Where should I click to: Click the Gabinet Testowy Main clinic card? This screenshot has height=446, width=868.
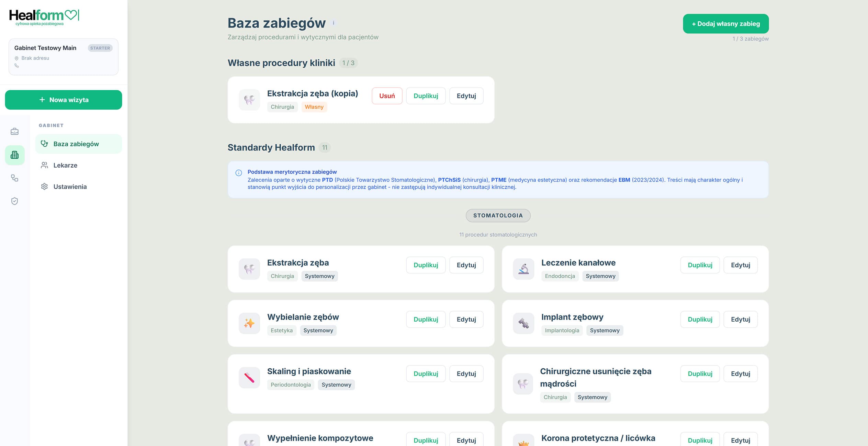click(64, 57)
